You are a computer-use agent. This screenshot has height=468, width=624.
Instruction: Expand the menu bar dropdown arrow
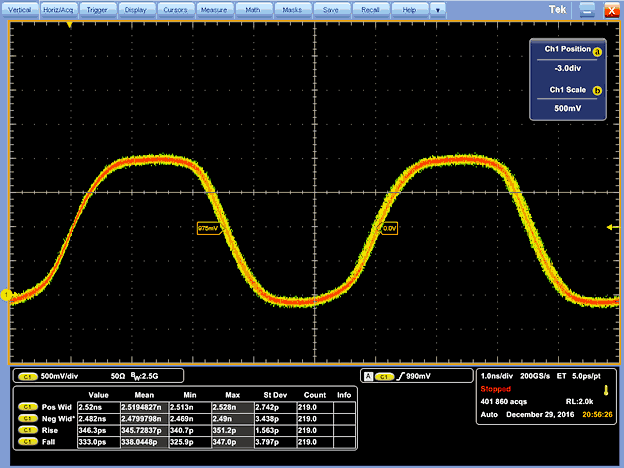[x=438, y=10]
